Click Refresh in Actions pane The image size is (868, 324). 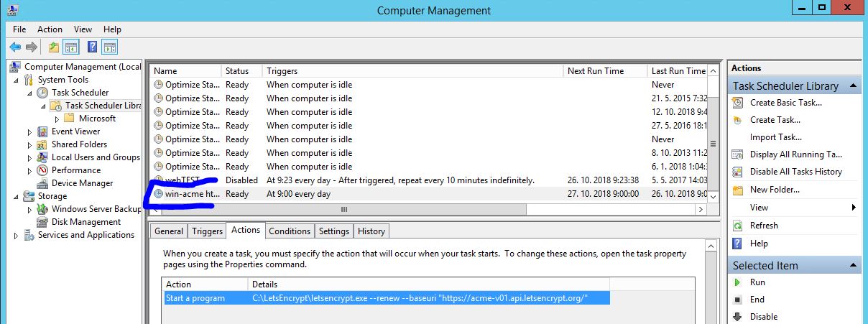[x=764, y=226]
